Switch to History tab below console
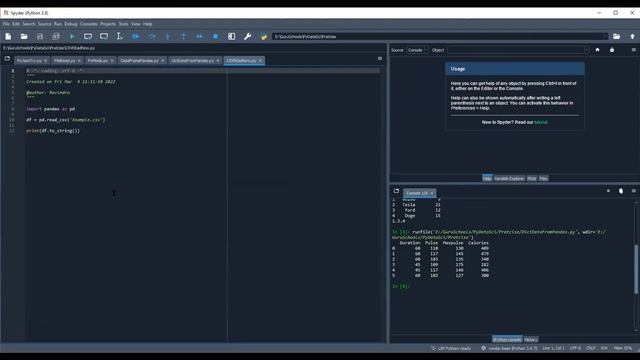The height and width of the screenshot is (360, 640). (x=531, y=340)
